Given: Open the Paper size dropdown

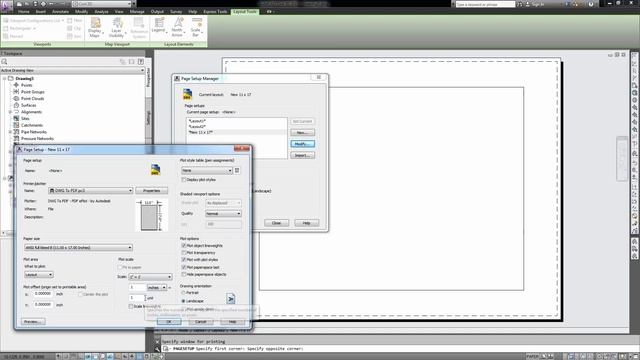Looking at the screenshot, I should (x=78, y=248).
